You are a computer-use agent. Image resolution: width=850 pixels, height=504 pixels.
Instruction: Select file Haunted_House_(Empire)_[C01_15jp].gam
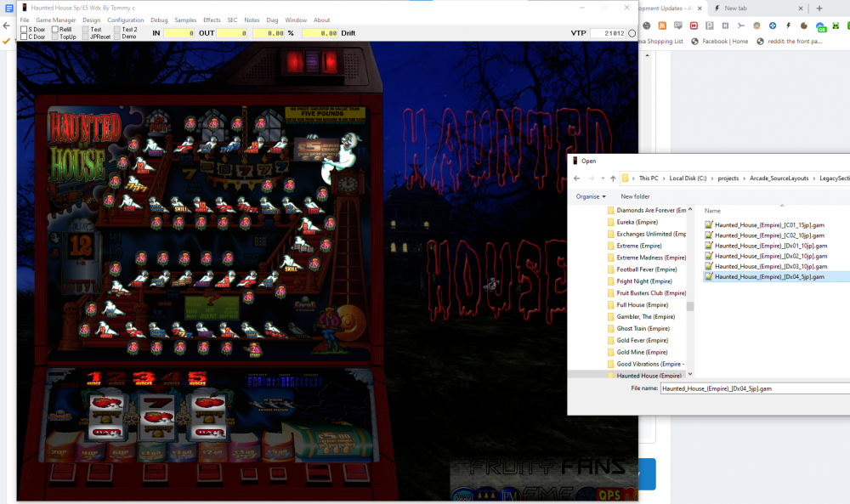tap(764, 225)
